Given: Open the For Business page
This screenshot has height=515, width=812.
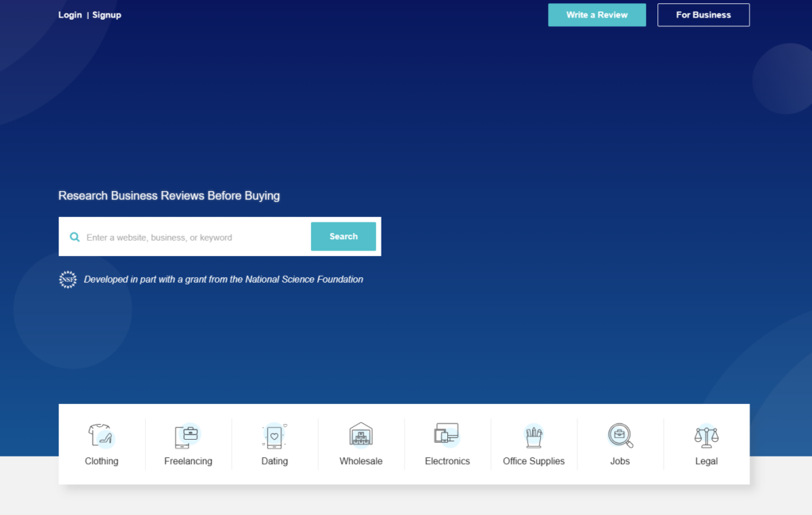Looking at the screenshot, I should [703, 14].
